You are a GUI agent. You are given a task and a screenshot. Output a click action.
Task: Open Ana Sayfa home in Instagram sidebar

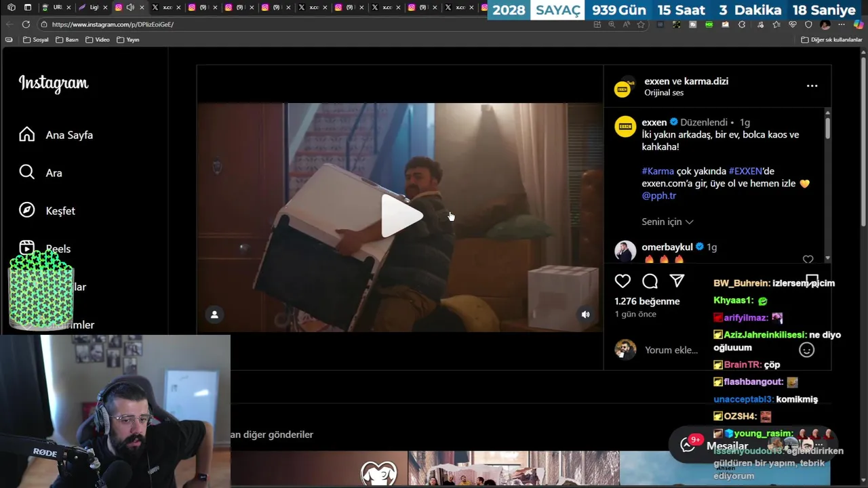pyautogui.click(x=56, y=135)
